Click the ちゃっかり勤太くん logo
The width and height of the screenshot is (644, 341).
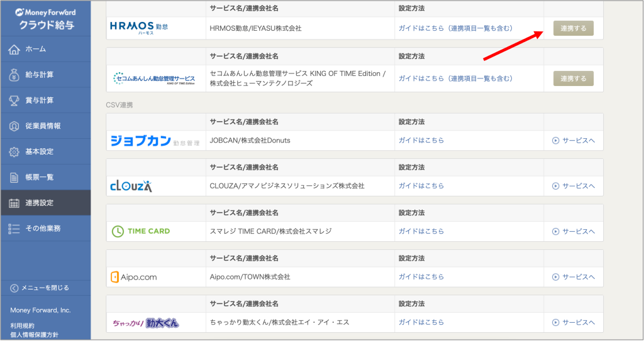click(146, 323)
